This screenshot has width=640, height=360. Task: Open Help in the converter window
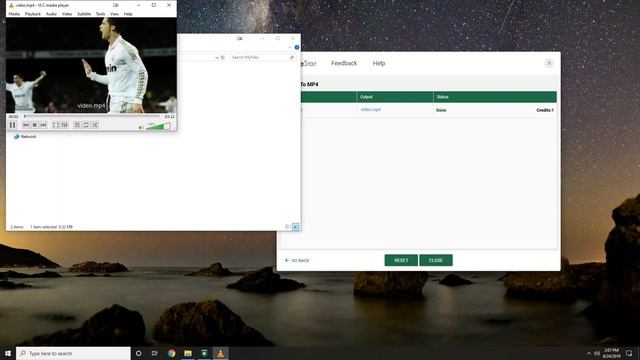tap(379, 63)
